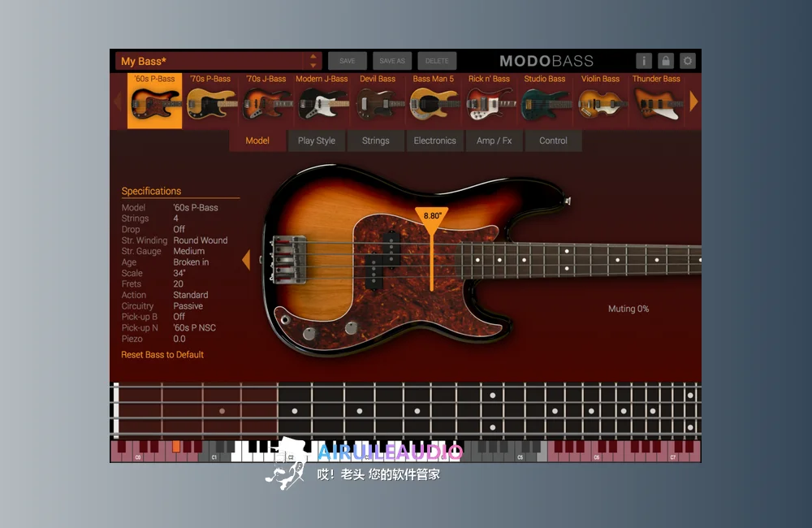Select the Bass Man 5 model

434,101
